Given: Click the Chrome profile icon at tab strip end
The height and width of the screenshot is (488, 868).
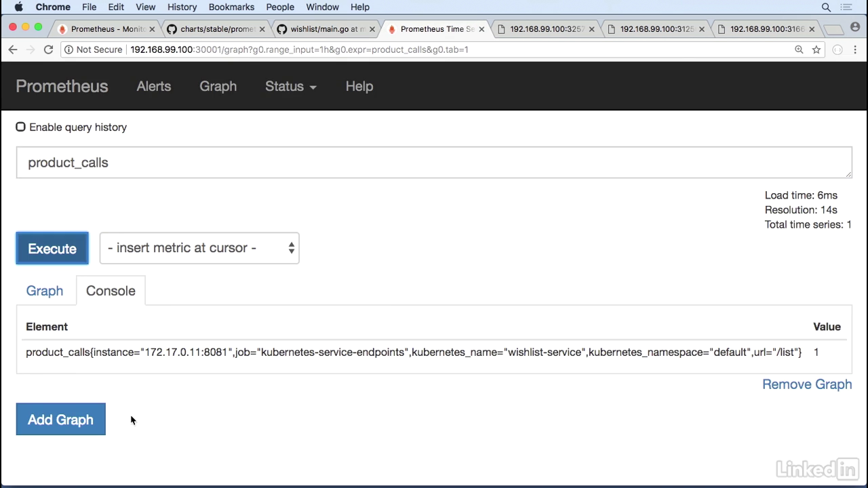Looking at the screenshot, I should 855,28.
